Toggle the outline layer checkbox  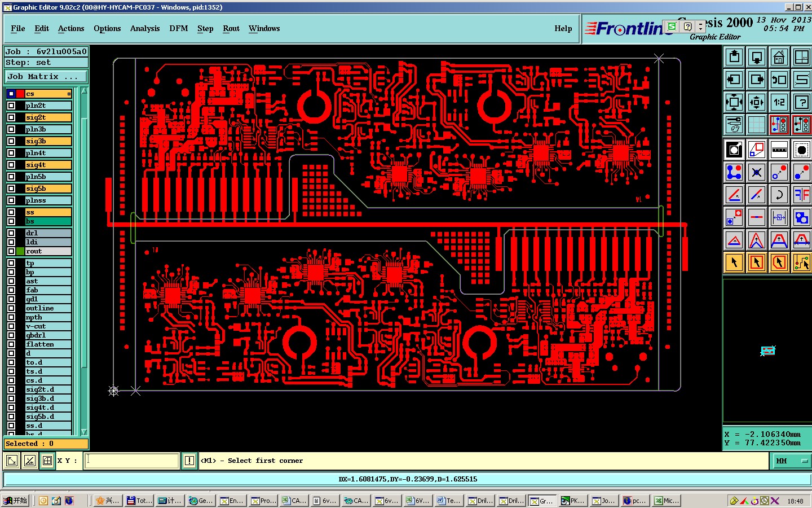pyautogui.click(x=11, y=308)
